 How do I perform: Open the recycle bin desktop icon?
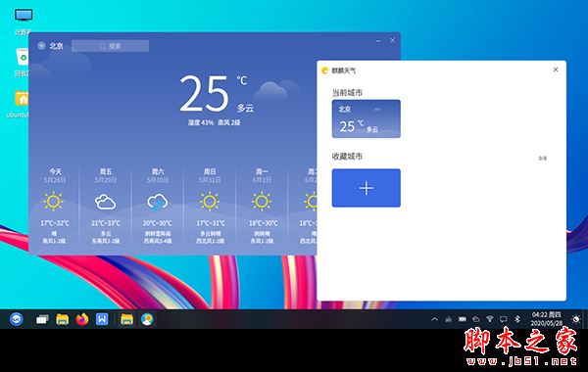point(22,62)
